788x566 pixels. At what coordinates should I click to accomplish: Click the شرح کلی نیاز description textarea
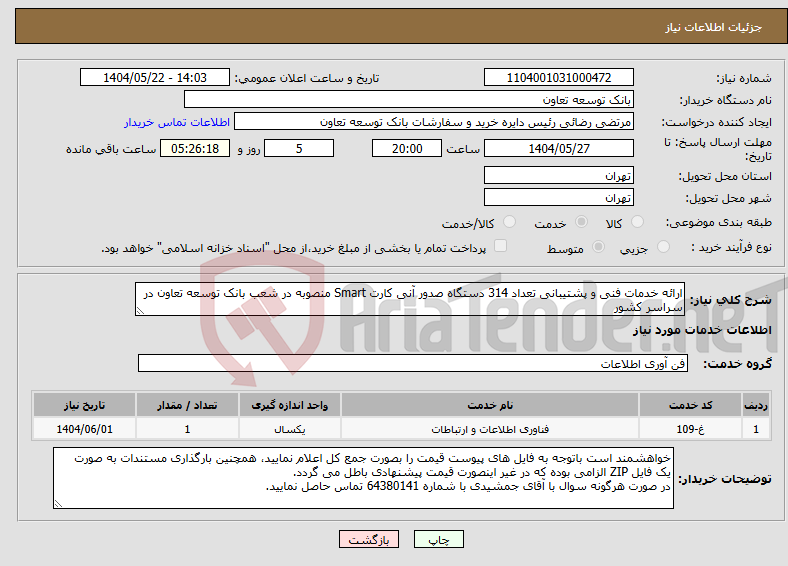point(410,299)
